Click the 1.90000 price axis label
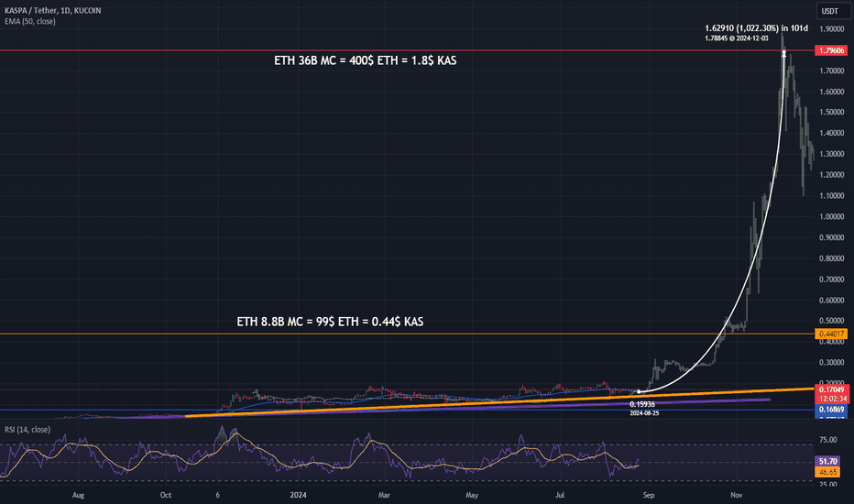This screenshot has width=854, height=504. pos(832,29)
